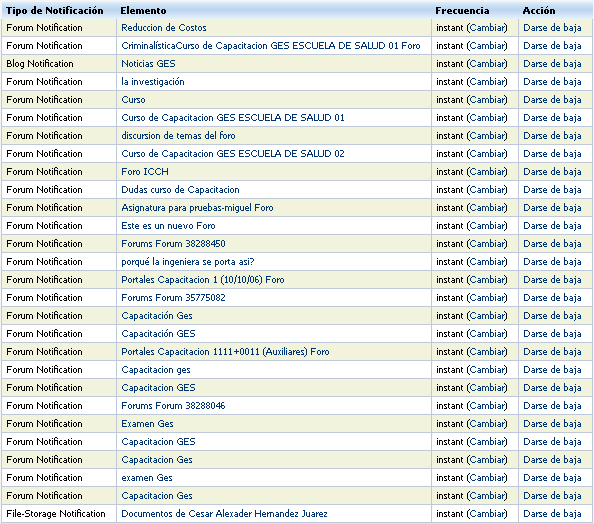
Task: Open Curso de Capacitacion GES ESCUELA DE SALUD 02
Action: 233,154
